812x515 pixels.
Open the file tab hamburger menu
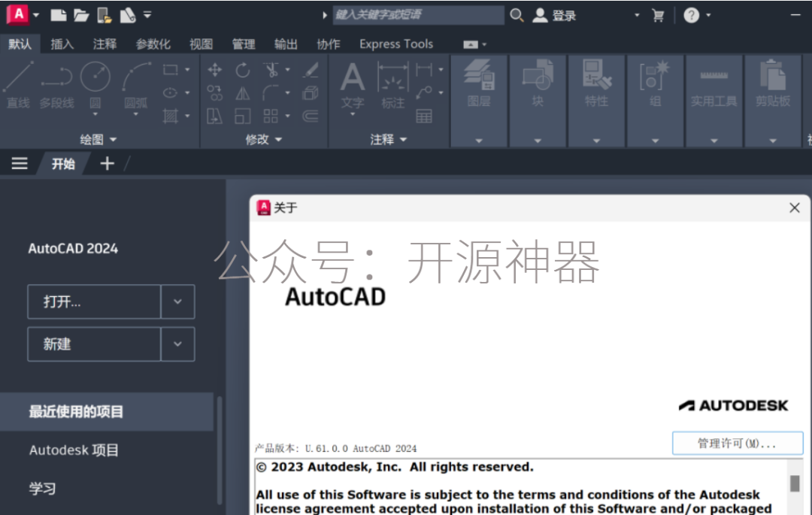click(x=20, y=164)
